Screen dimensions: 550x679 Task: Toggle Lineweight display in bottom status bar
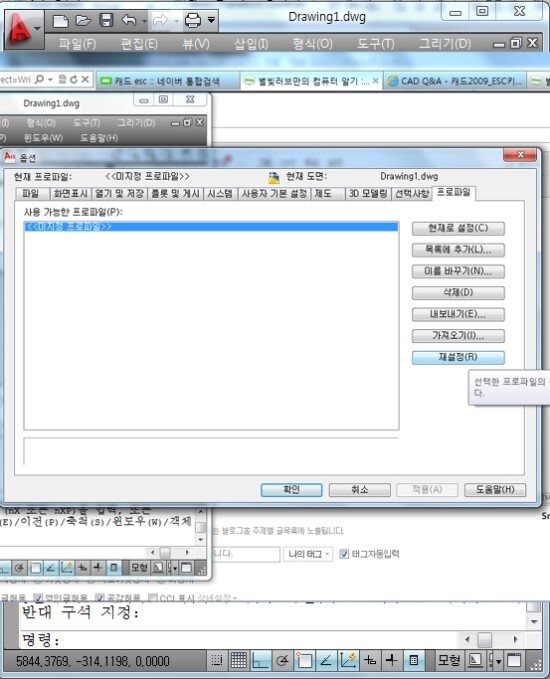click(x=391, y=660)
